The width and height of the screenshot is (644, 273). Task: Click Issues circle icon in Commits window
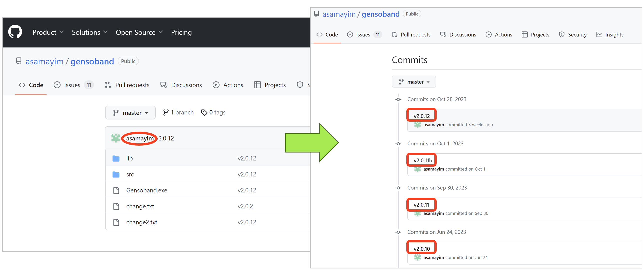pyautogui.click(x=350, y=35)
